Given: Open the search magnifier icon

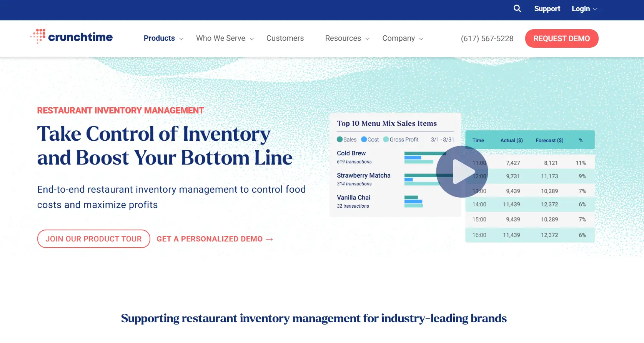Looking at the screenshot, I should pyautogui.click(x=517, y=8).
